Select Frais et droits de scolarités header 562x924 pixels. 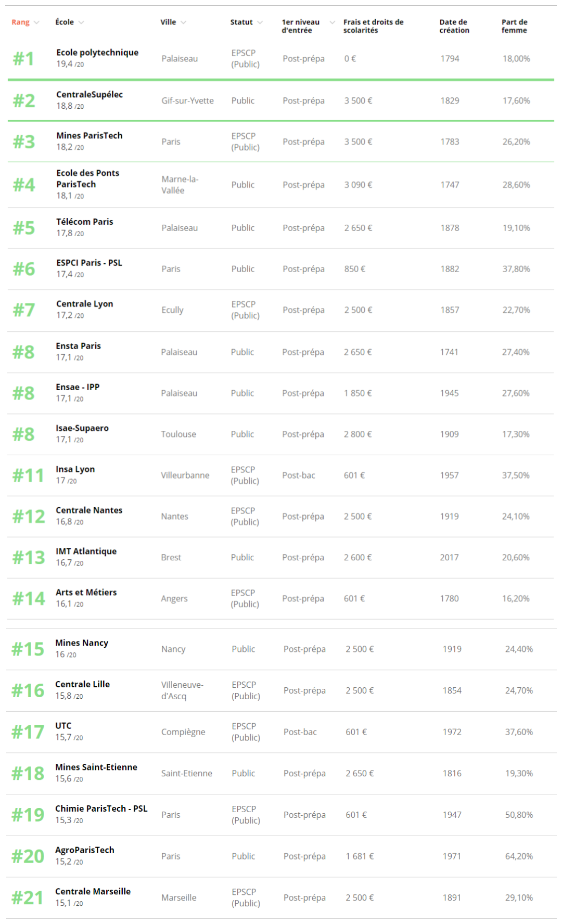coord(373,26)
